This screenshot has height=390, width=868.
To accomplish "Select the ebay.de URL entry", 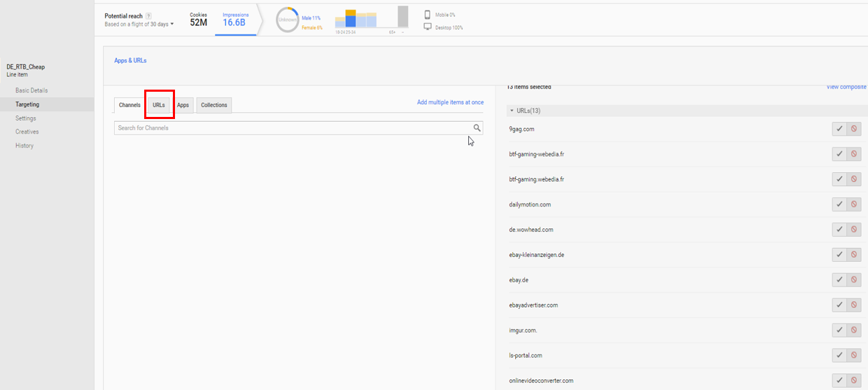I will [519, 280].
